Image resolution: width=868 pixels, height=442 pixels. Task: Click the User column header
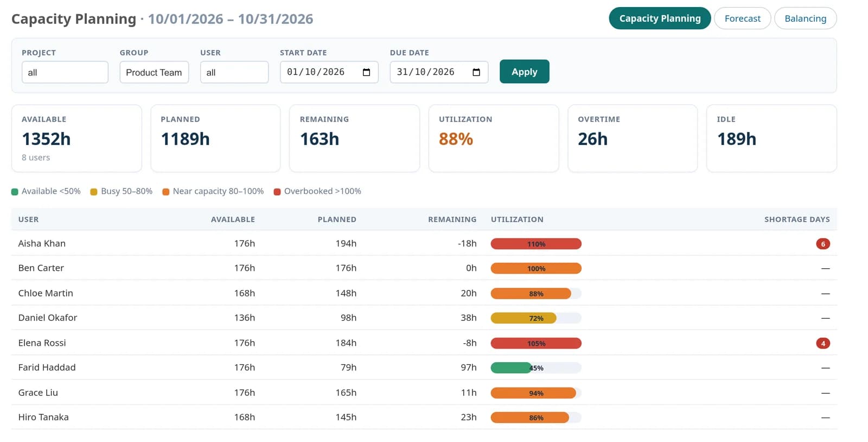(28, 219)
